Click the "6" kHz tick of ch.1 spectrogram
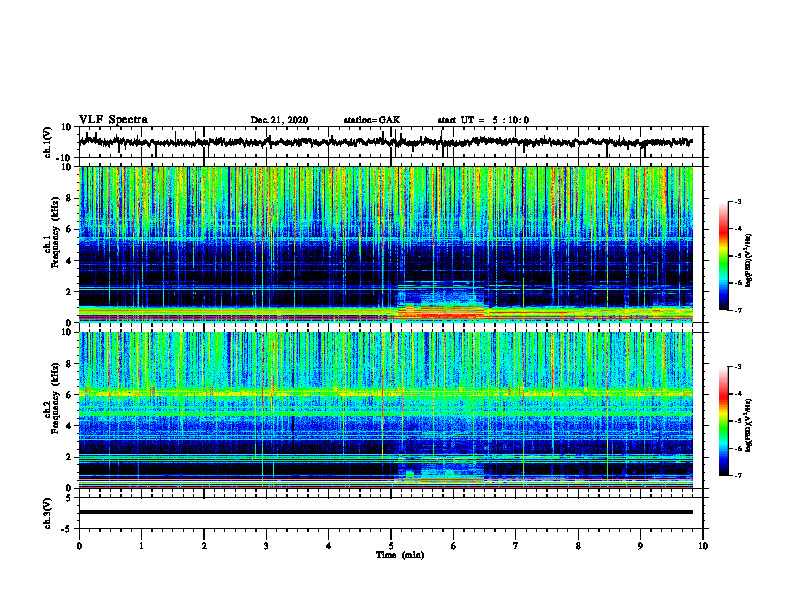Viewport: 792px width, 612px height. click(x=69, y=230)
